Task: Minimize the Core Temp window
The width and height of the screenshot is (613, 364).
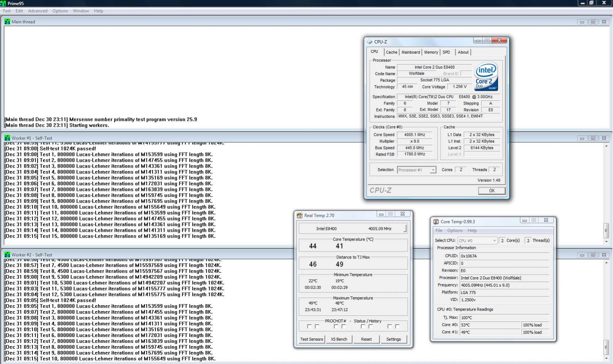Action: pos(525,220)
